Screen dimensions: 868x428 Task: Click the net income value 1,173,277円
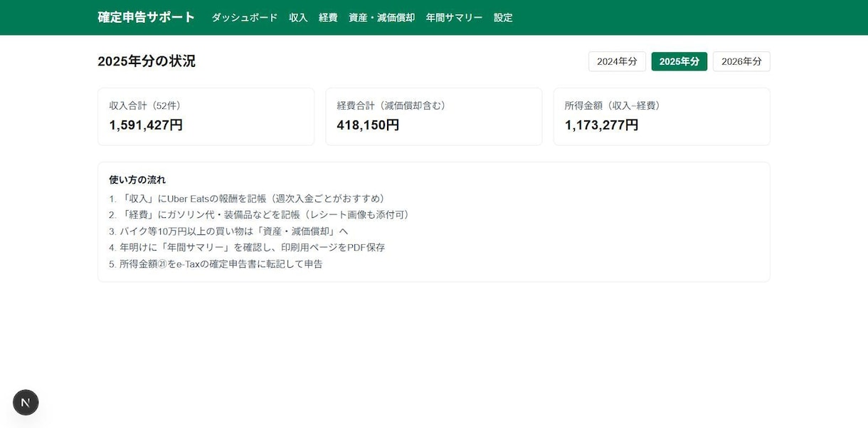pyautogui.click(x=602, y=125)
